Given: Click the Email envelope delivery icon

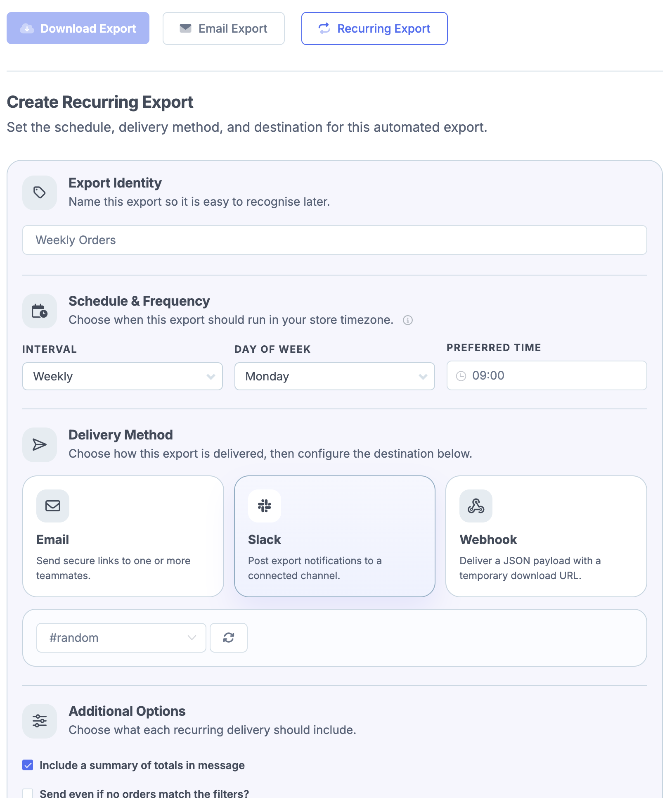Looking at the screenshot, I should (52, 506).
